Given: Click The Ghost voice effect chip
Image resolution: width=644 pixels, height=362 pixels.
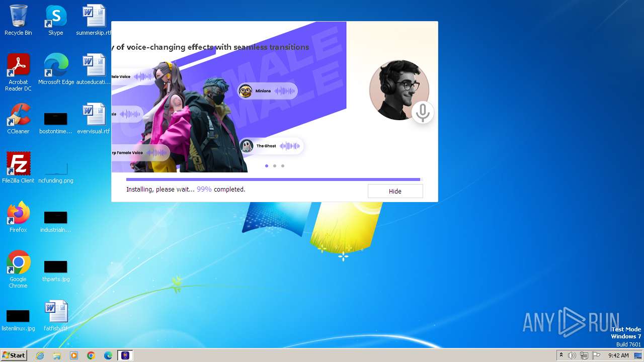Looking at the screenshot, I should (x=271, y=146).
